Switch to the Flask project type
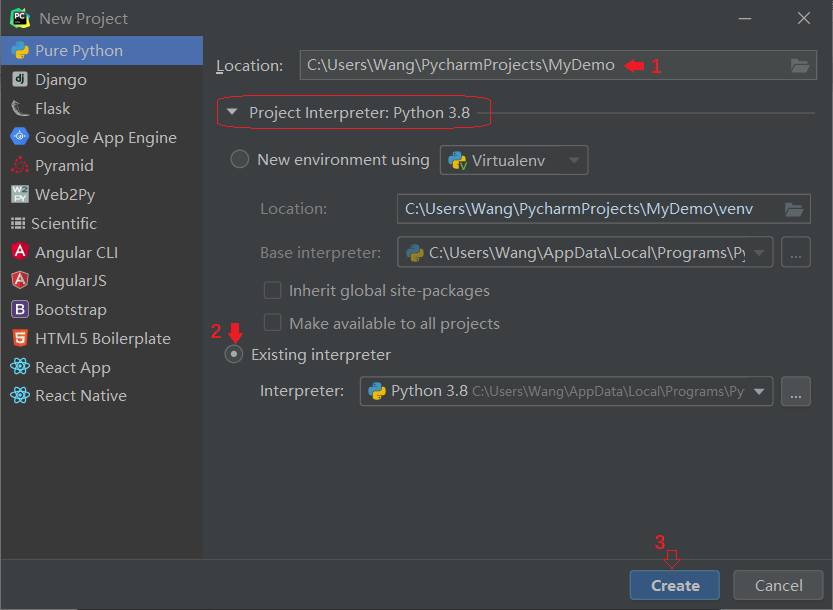Viewport: 833px width, 610px height. [x=20, y=108]
